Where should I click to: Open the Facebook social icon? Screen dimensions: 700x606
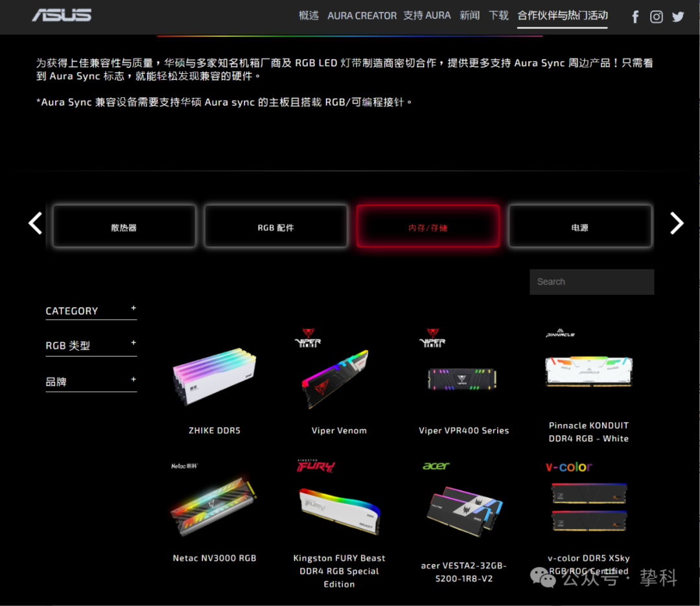click(635, 17)
